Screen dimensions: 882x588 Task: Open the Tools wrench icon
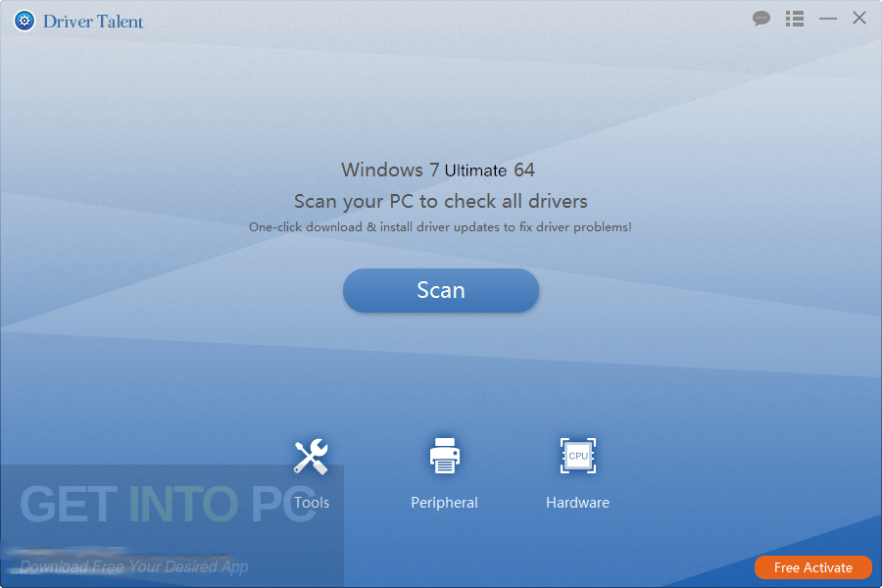[311, 457]
